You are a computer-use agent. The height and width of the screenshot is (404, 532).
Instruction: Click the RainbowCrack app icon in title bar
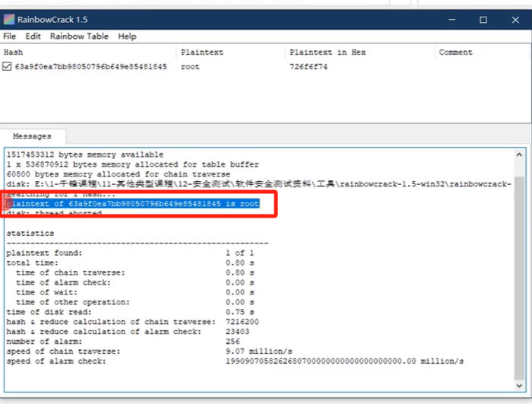pyautogui.click(x=9, y=19)
